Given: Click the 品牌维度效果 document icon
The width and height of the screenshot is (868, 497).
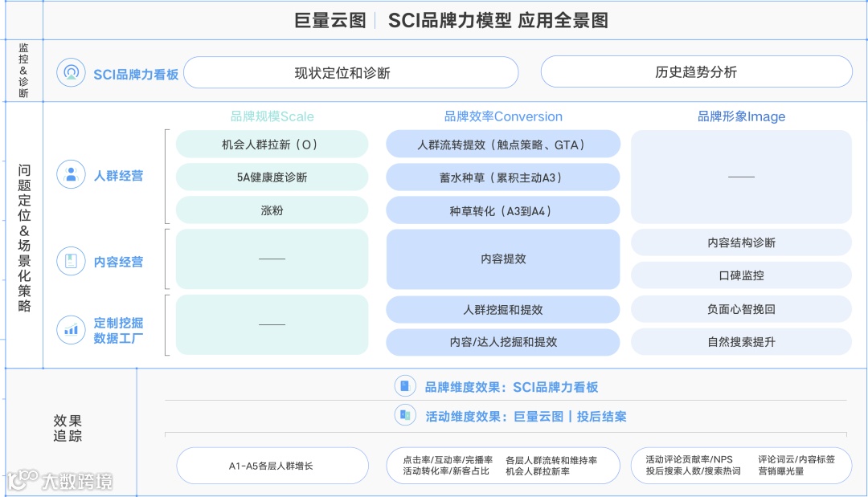Looking at the screenshot, I should click(x=404, y=386).
